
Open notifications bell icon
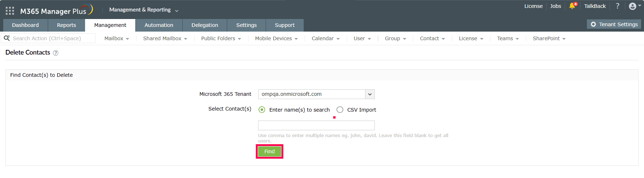click(x=573, y=6)
